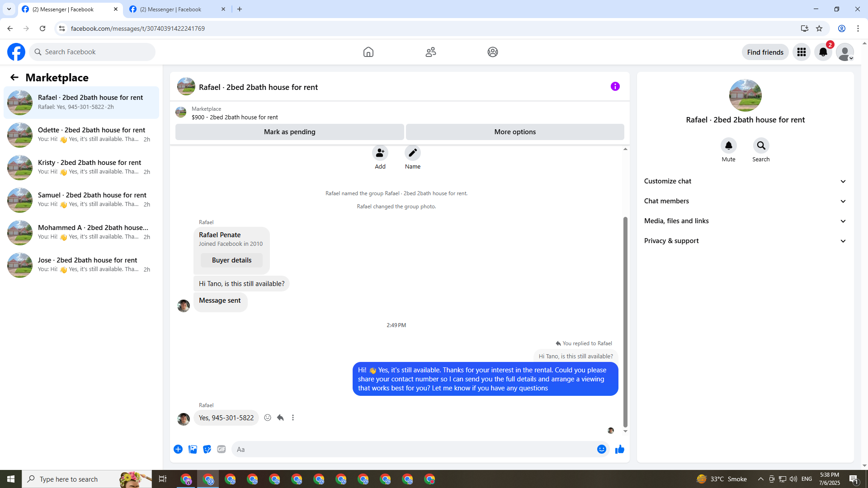868x488 pixels.
Task: Open the Facebook menu grid icon
Action: click(802, 52)
